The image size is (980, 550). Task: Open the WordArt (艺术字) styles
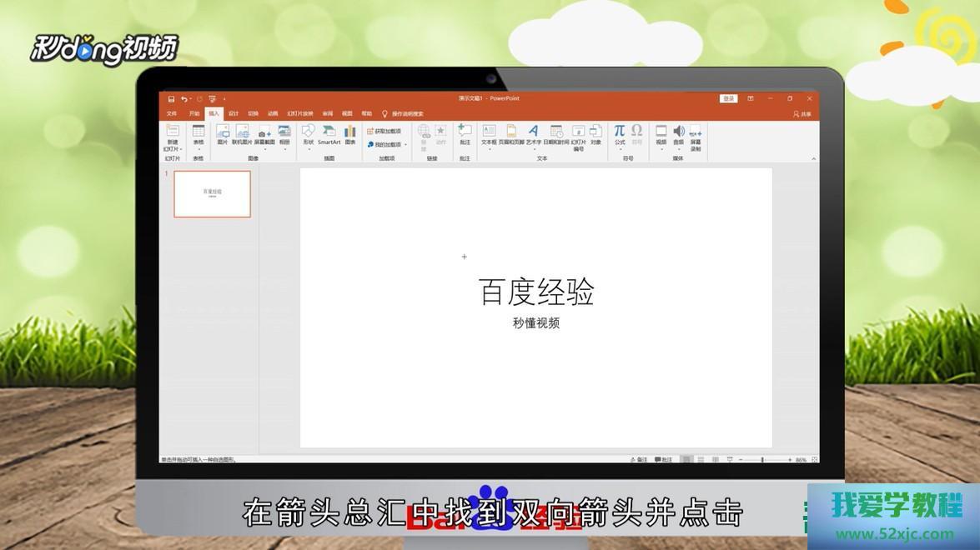tap(534, 134)
